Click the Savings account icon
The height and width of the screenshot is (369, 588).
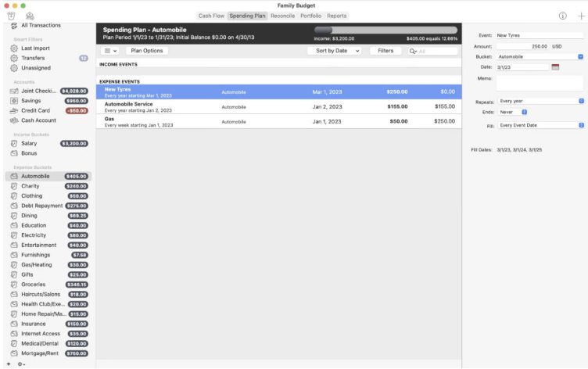[x=13, y=101]
